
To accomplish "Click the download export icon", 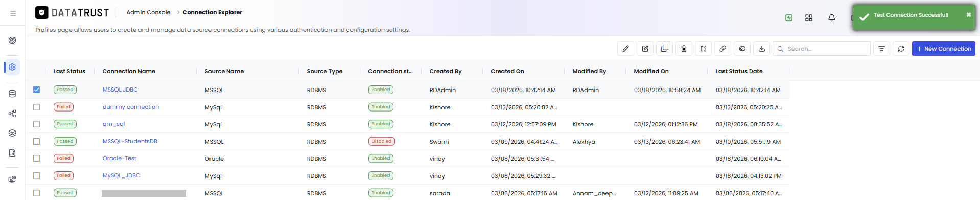I will click(761, 49).
